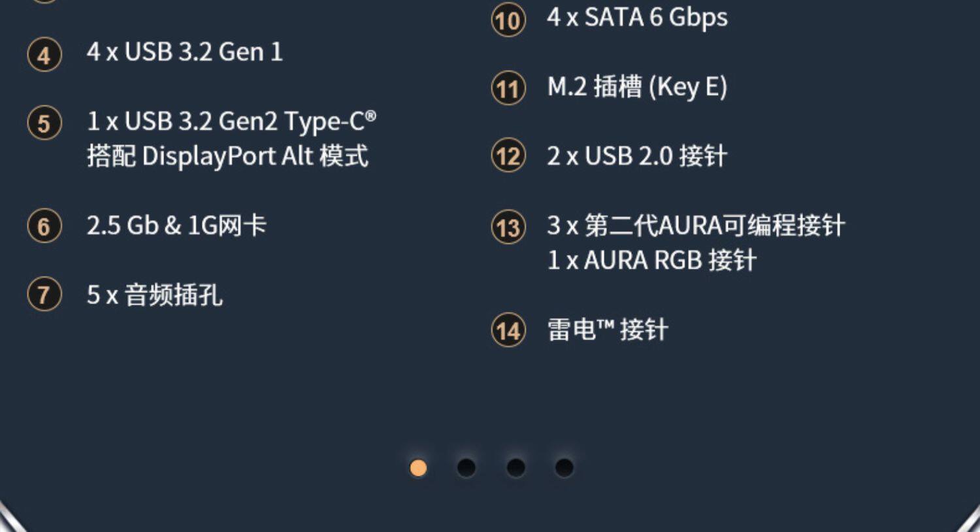The height and width of the screenshot is (532, 980).
Task: Select the "5 x 音频插孔" label
Action: coord(155,295)
